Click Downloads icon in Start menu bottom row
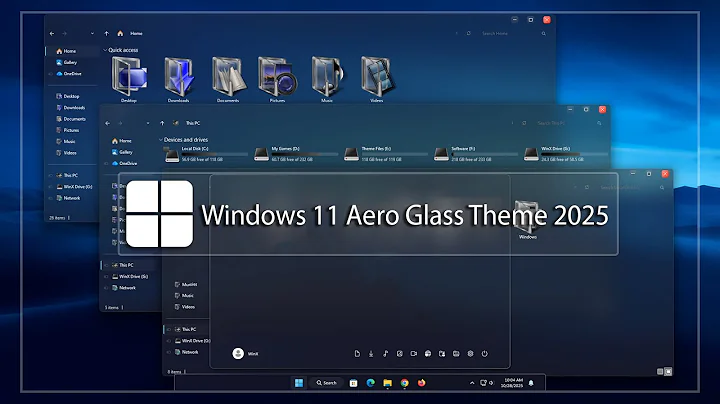 371,354
